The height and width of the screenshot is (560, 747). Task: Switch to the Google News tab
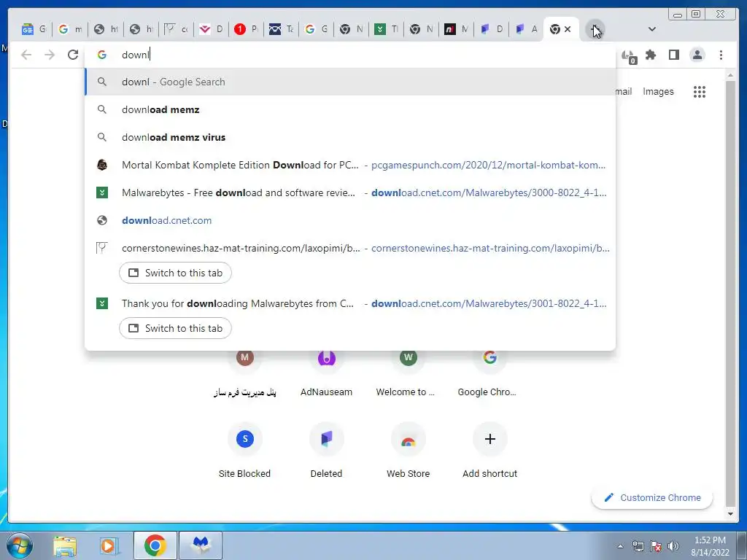click(x=34, y=29)
